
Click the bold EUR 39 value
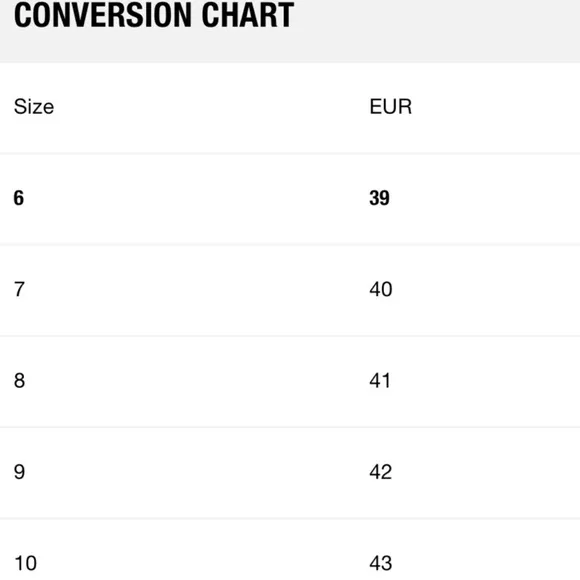pos(379,198)
